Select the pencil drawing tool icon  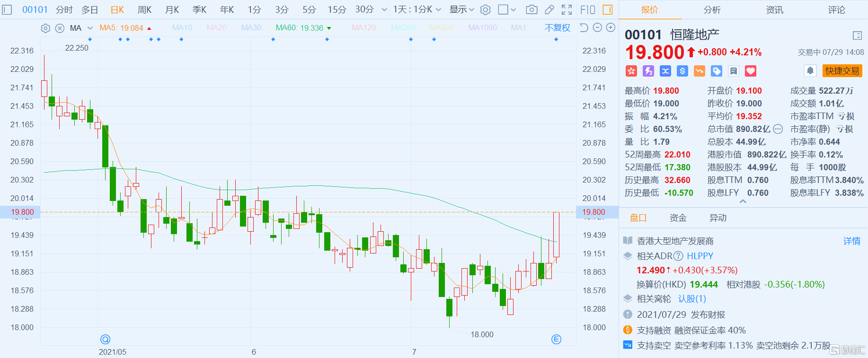(549, 9)
